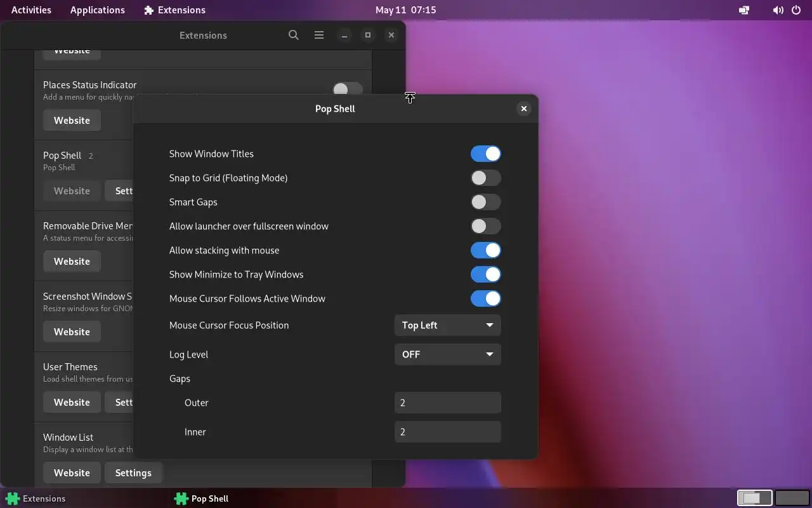Enable Snap to Grid (Floating Mode)

tap(486, 178)
